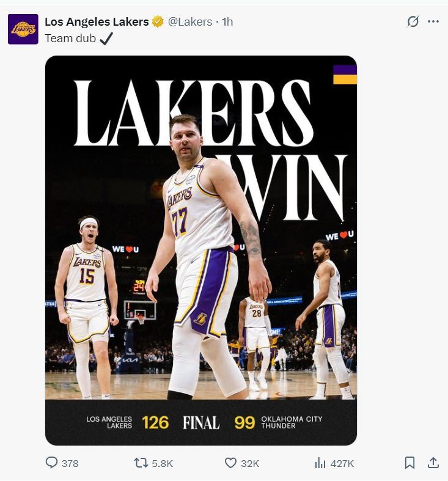Click the 378 replies count

(70, 464)
